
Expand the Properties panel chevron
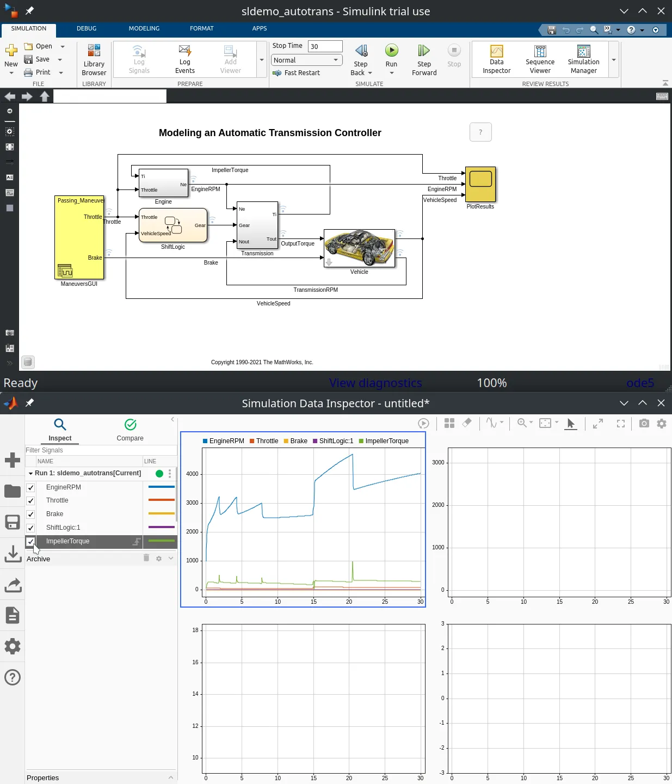(171, 777)
